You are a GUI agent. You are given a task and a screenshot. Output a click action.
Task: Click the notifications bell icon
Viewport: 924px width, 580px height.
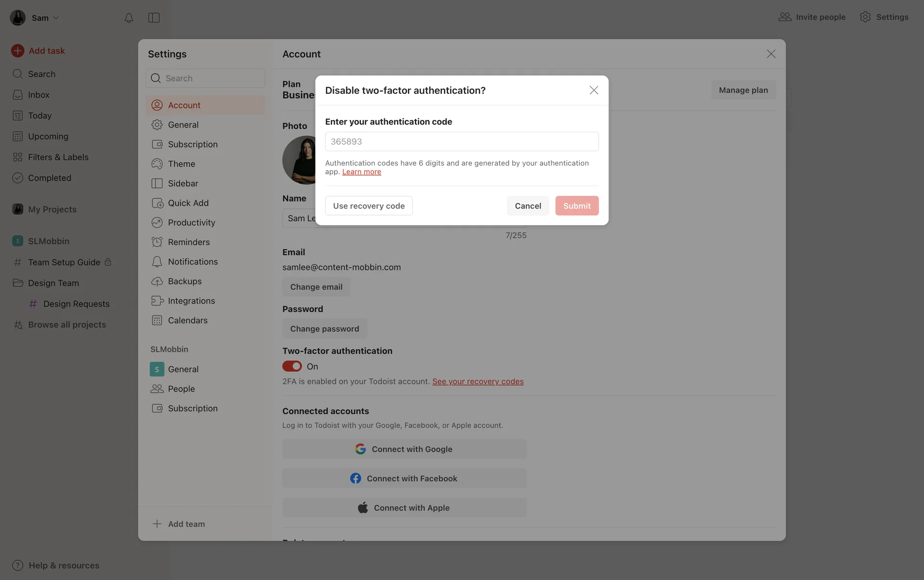tap(128, 18)
